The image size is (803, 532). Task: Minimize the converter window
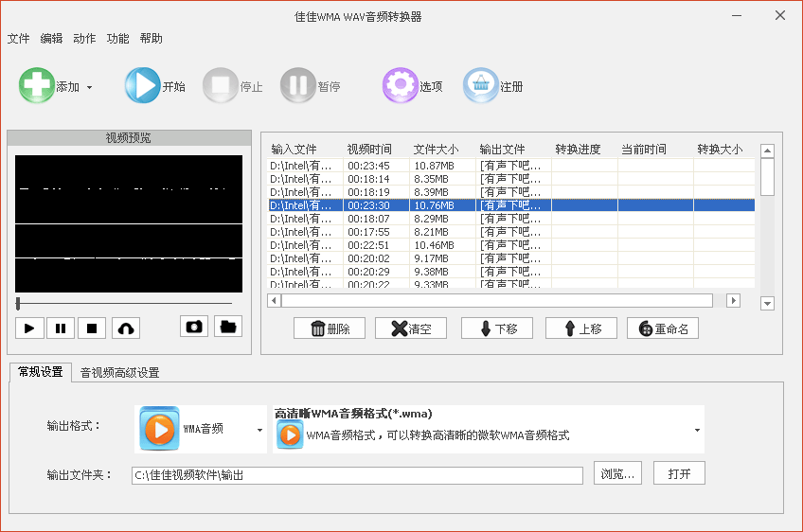[x=737, y=16]
